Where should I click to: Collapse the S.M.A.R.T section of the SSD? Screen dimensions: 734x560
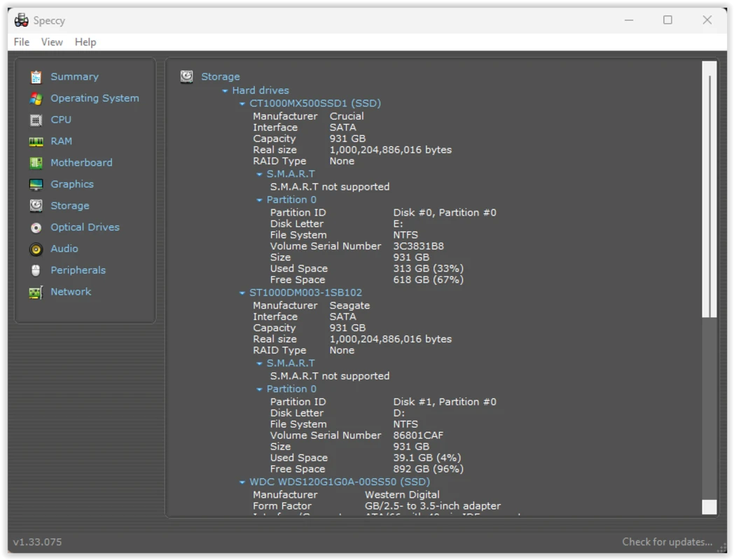260,174
